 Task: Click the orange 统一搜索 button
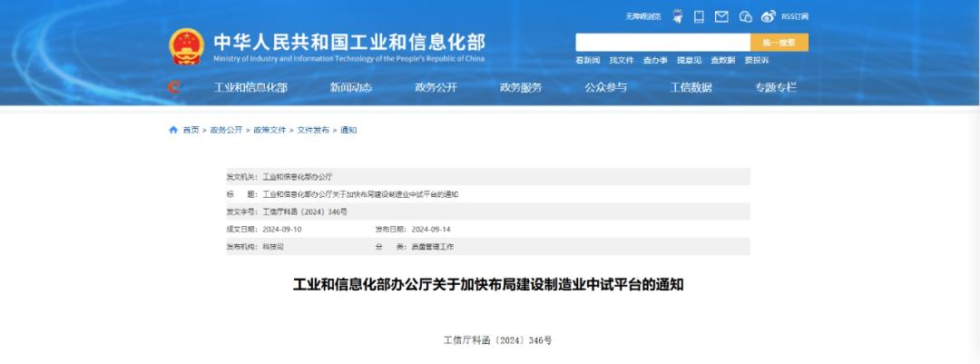tap(779, 43)
